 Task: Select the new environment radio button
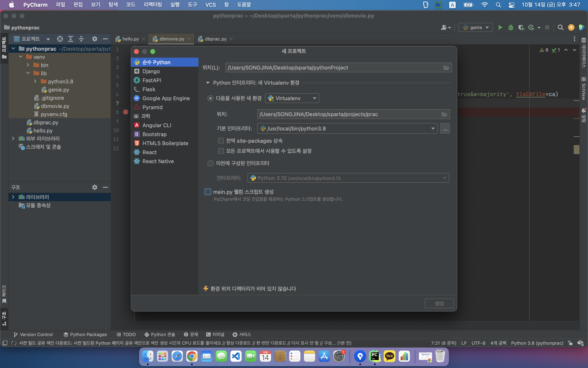pos(210,98)
